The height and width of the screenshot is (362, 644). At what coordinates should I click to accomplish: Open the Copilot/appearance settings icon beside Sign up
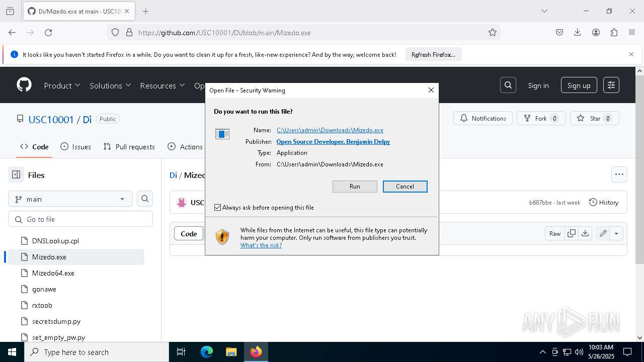[611, 85]
